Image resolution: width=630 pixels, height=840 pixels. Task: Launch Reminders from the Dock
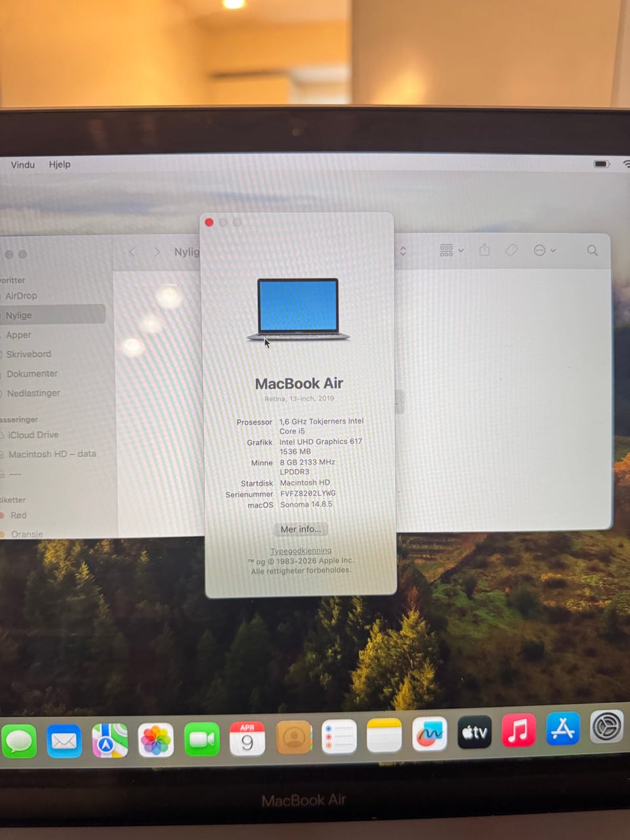point(339,737)
